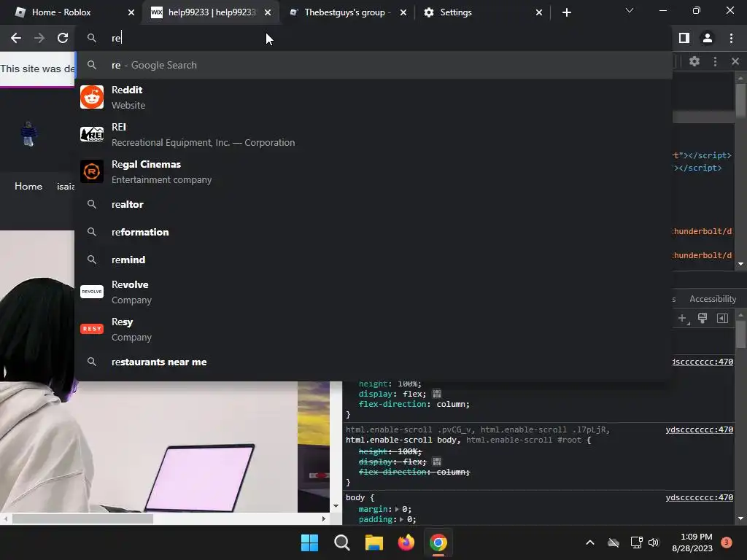Click in the address bar text field
Viewport: 747px width, 560px height.
374,38
